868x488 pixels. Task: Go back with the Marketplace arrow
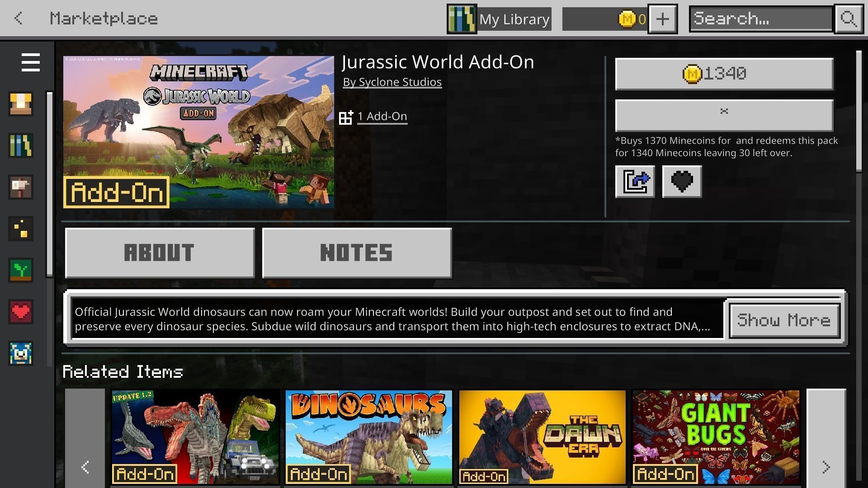click(x=19, y=19)
